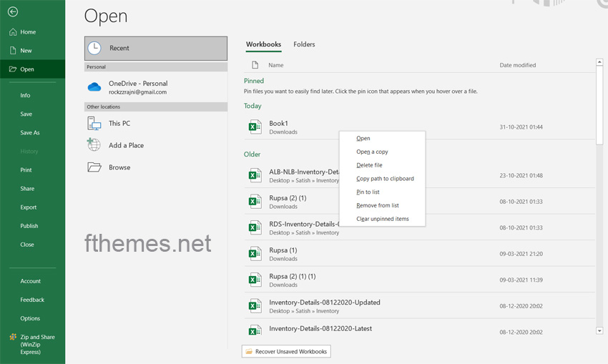Switch to the Workbooks tab
The height and width of the screenshot is (364, 608).
263,44
